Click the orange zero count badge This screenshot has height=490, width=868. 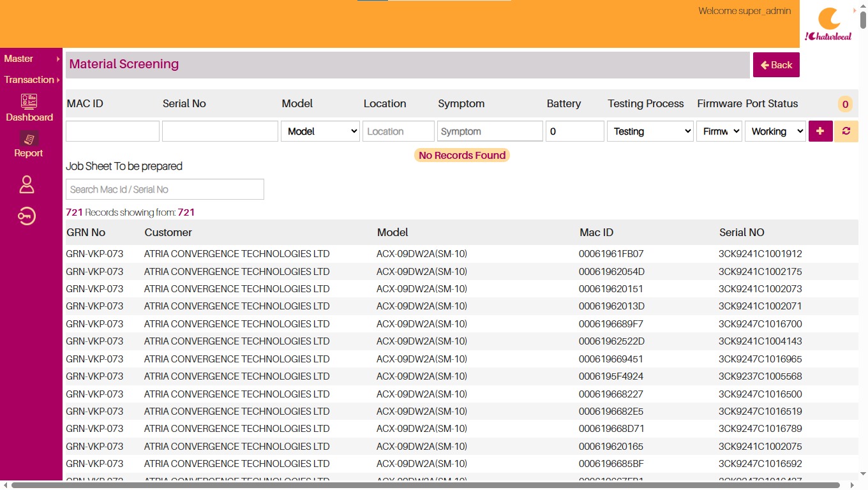click(845, 104)
